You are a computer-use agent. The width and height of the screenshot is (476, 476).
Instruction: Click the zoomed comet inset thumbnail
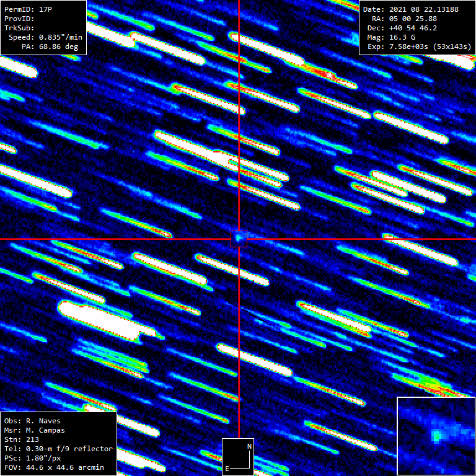point(436,436)
